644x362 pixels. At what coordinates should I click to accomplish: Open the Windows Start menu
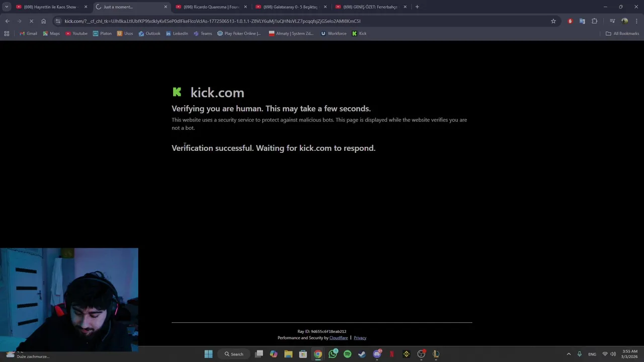tap(208, 354)
